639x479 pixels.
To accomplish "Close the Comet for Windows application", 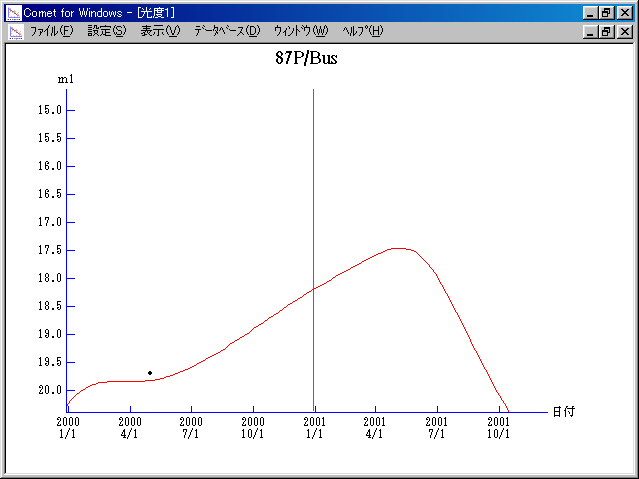I will coord(624,12).
